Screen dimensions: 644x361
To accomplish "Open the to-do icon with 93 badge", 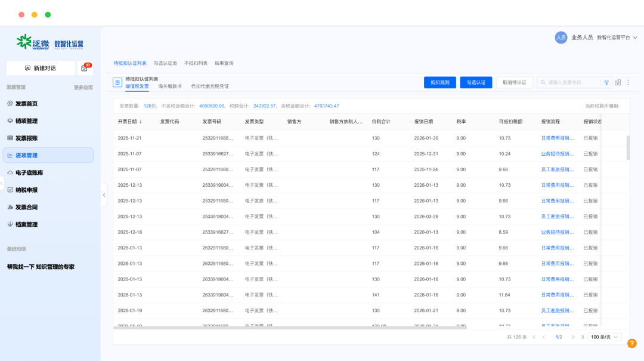I will [x=85, y=68].
